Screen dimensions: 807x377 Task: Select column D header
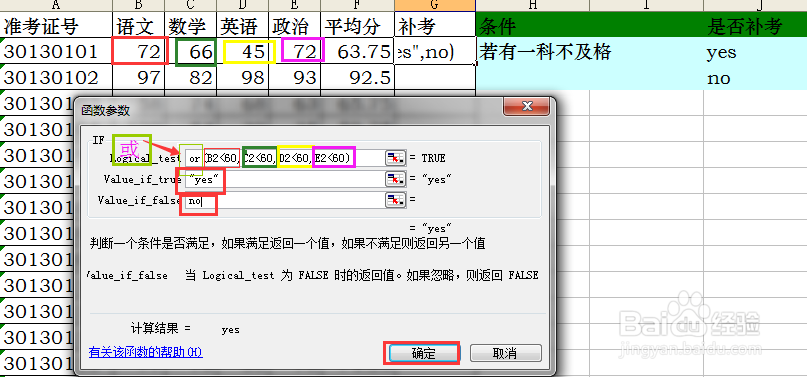(243, 5)
